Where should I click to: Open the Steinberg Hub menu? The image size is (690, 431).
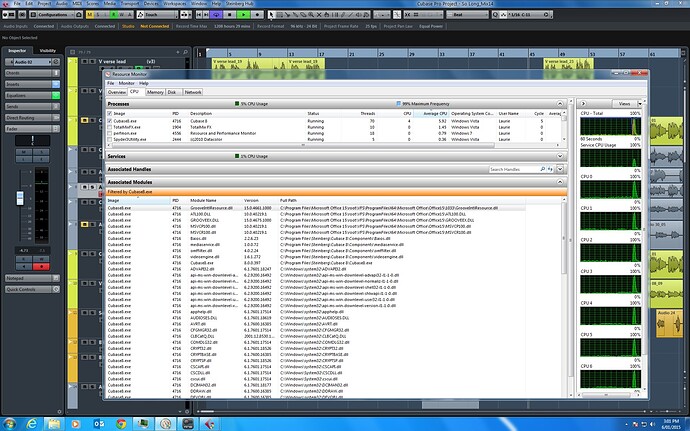tap(239, 4)
